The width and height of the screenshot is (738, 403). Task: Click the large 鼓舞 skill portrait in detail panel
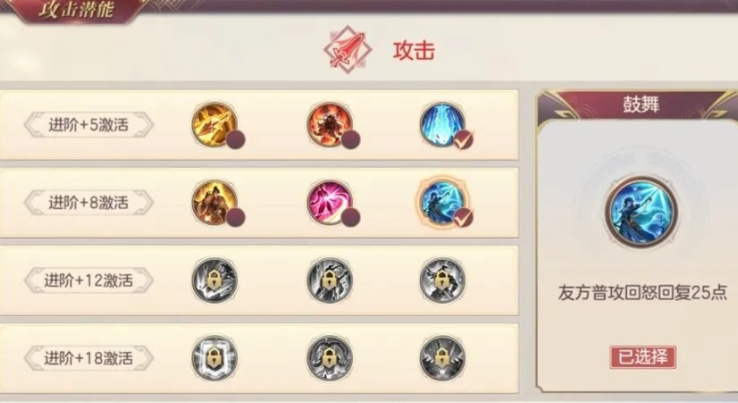click(642, 212)
